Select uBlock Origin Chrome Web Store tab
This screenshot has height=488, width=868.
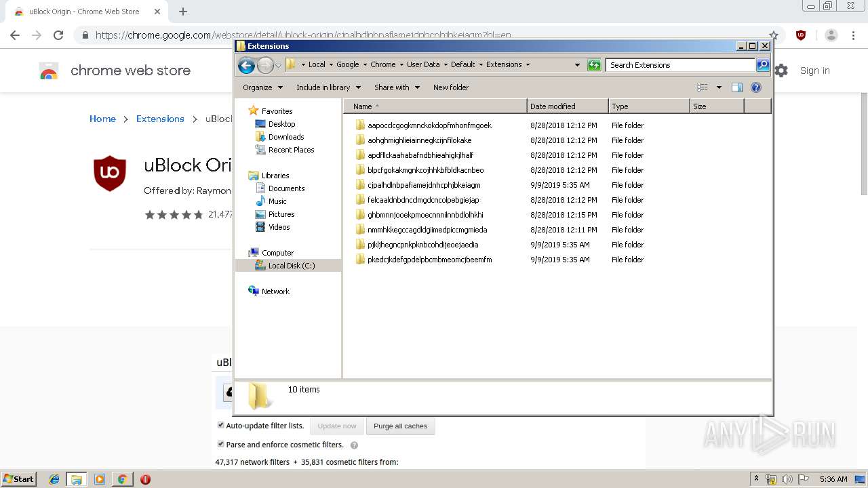85,12
